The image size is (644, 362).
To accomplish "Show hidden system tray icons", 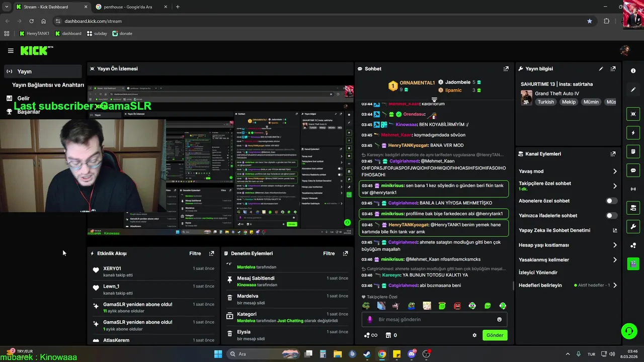I will [568, 354].
